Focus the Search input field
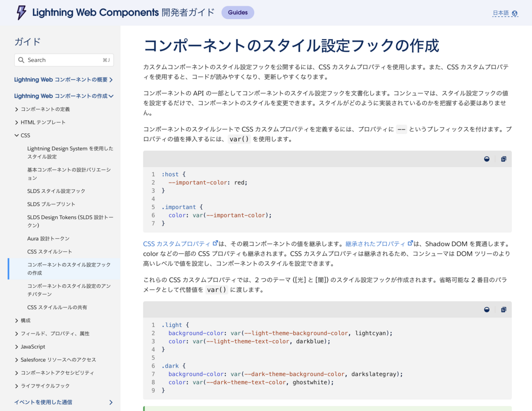The width and height of the screenshot is (532, 411). pos(64,60)
